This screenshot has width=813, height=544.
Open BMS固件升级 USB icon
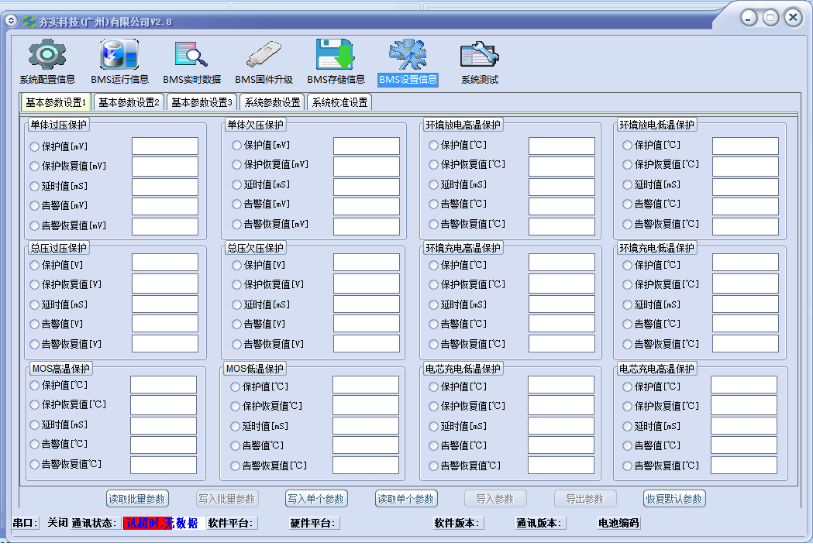[263, 55]
